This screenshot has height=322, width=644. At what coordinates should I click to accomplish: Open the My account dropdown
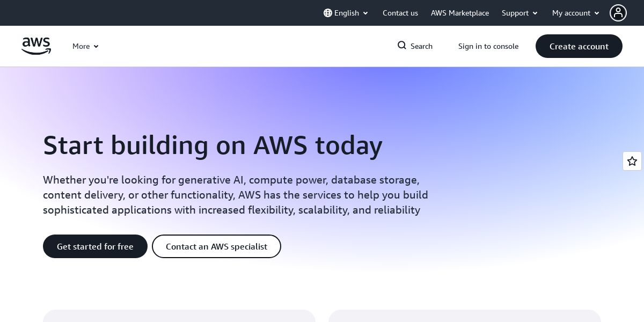(x=576, y=13)
